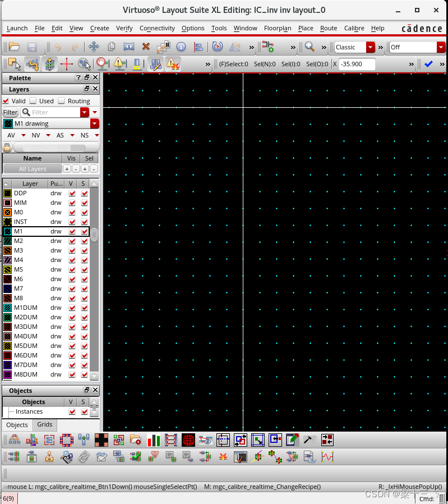The height and width of the screenshot is (504, 448).
Task: Open Palette panel help question mark
Action: [78, 77]
